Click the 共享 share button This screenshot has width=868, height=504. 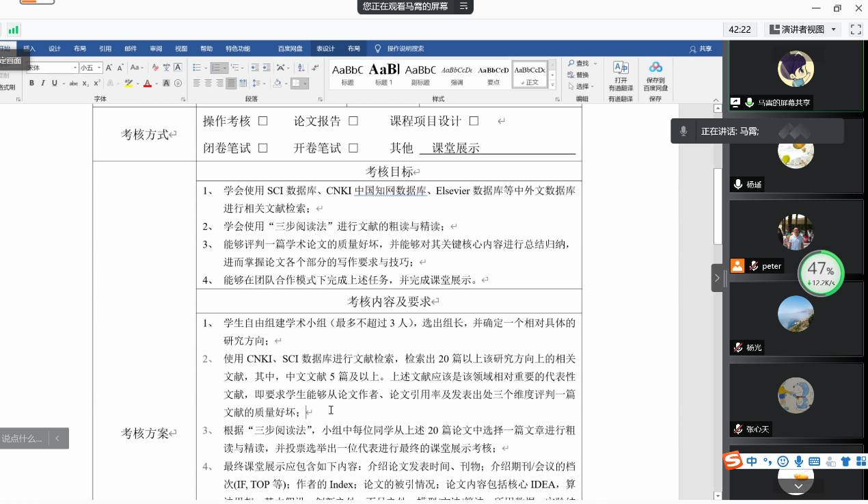(701, 49)
